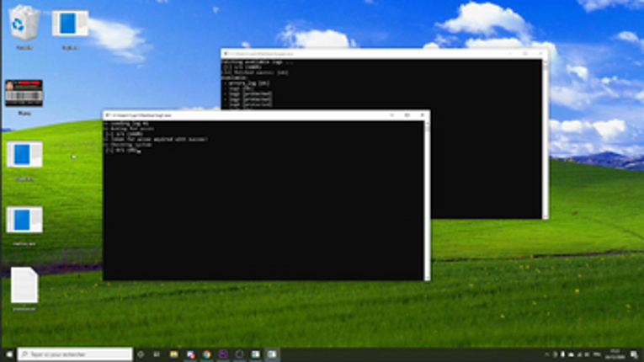
Task: Open the volume tray icon
Action: point(588,354)
